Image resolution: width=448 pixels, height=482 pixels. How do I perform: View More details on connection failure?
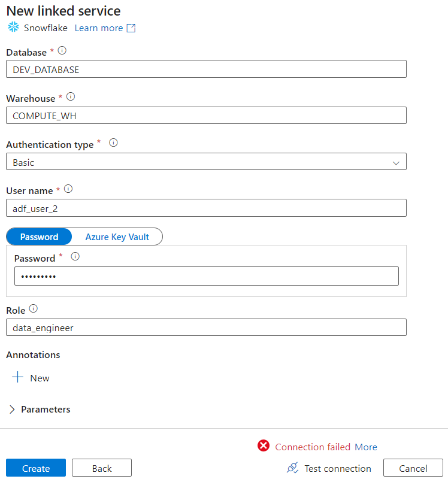[366, 447]
